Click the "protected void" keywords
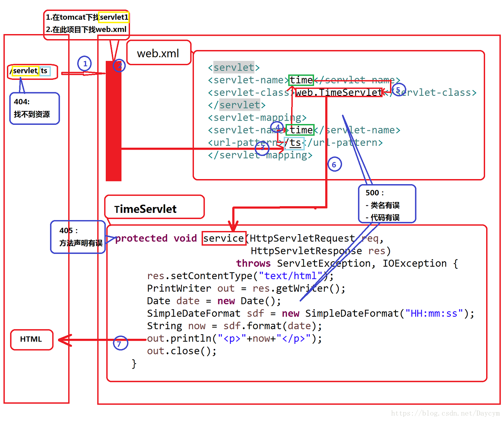Image resolution: width=504 pixels, height=421 pixels. [x=156, y=238]
